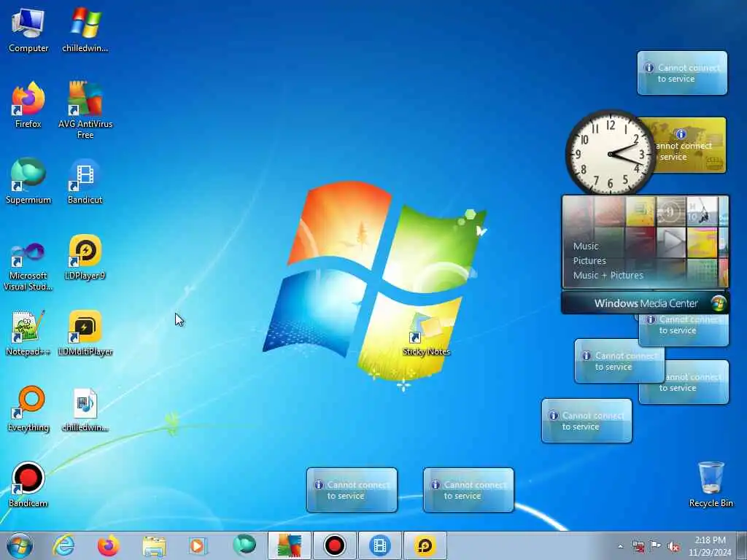Select the Firefox desktop shortcut
The height and width of the screenshot is (560, 747).
28,105
